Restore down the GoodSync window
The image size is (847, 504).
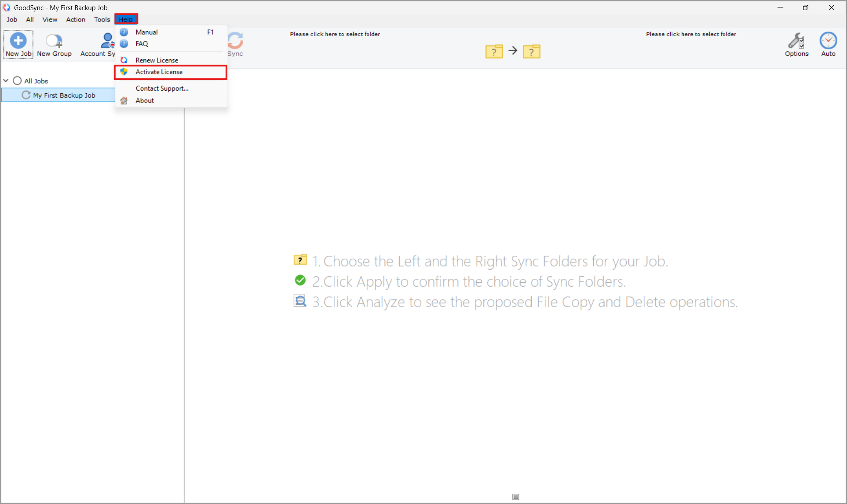806,7
